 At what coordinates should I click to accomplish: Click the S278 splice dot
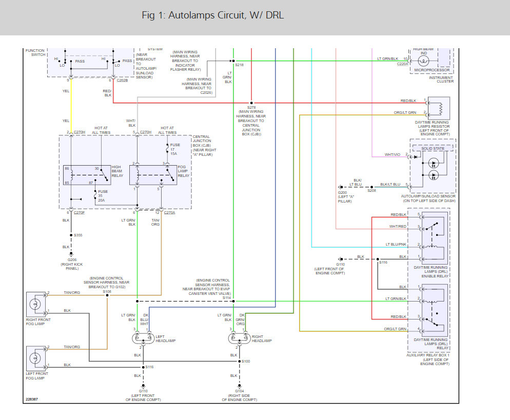click(251, 103)
